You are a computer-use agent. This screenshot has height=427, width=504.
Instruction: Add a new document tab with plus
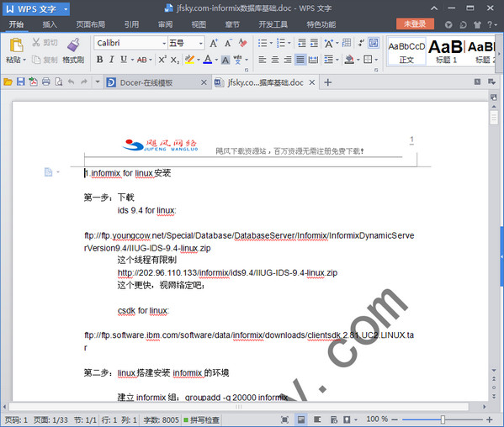(x=328, y=82)
